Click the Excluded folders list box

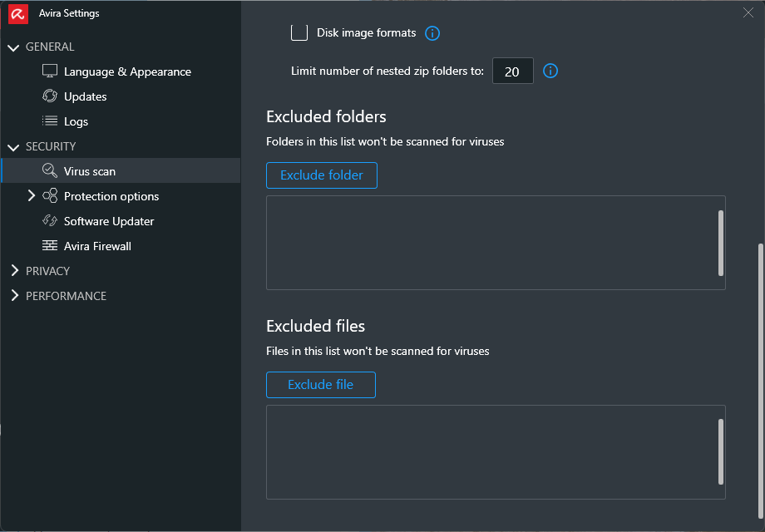tap(496, 243)
